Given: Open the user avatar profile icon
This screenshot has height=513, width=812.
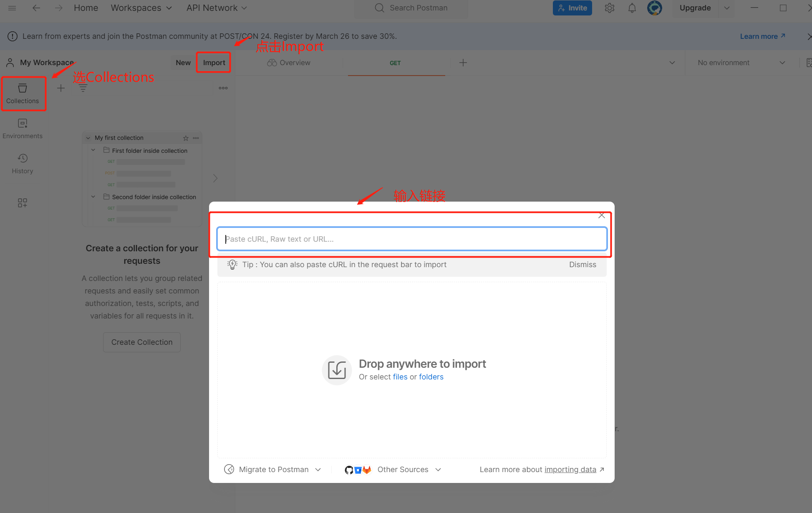Looking at the screenshot, I should click(x=655, y=8).
